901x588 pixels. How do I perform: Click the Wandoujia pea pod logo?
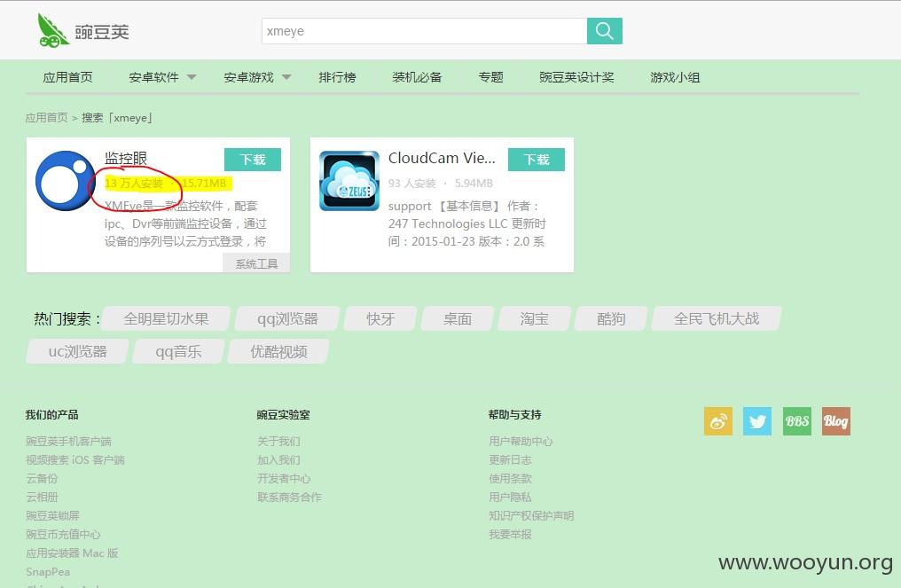(53, 30)
